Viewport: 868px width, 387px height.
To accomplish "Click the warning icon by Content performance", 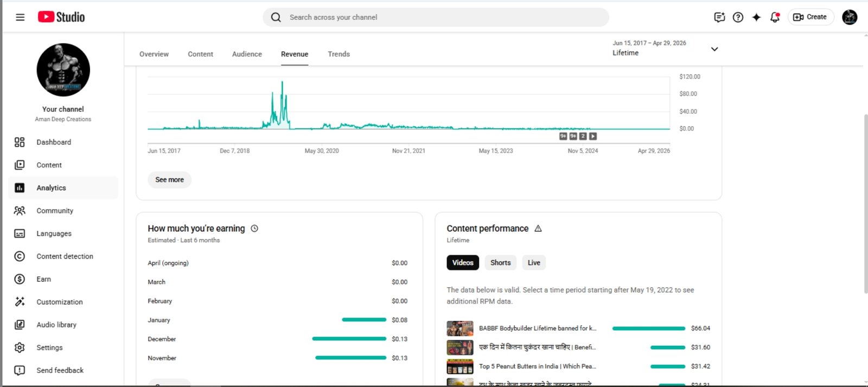I will click(x=538, y=229).
